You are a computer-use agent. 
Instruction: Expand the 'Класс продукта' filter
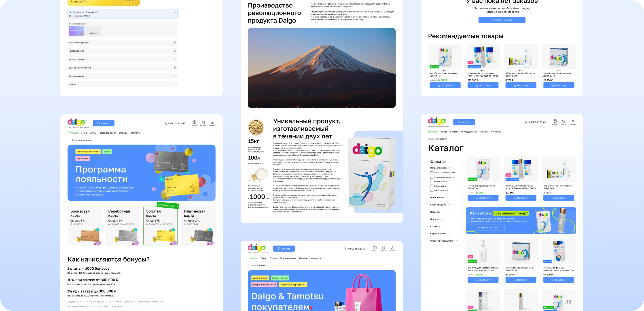click(x=449, y=205)
